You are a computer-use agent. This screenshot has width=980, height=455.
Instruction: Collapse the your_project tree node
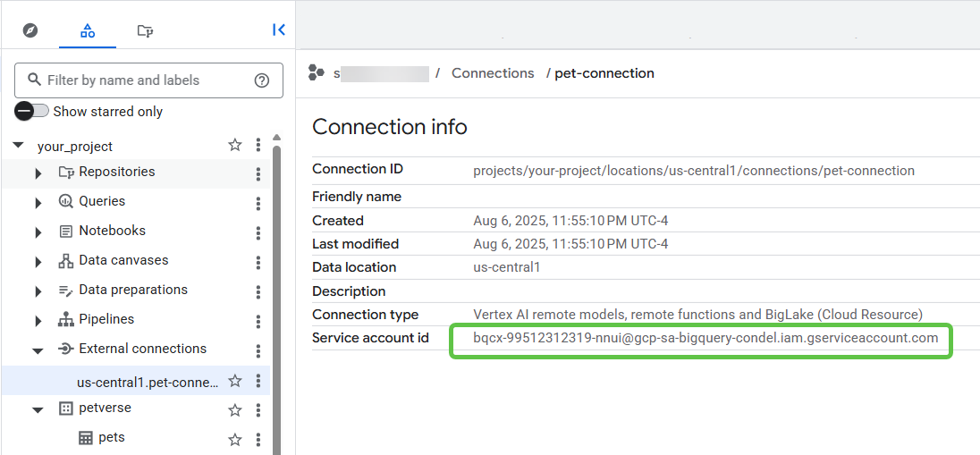tap(19, 146)
